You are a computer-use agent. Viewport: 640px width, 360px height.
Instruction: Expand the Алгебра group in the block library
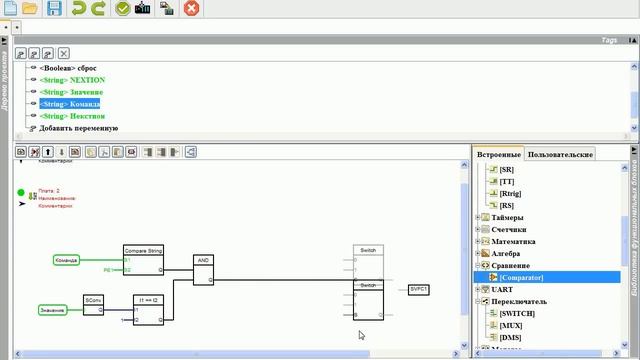(478, 253)
